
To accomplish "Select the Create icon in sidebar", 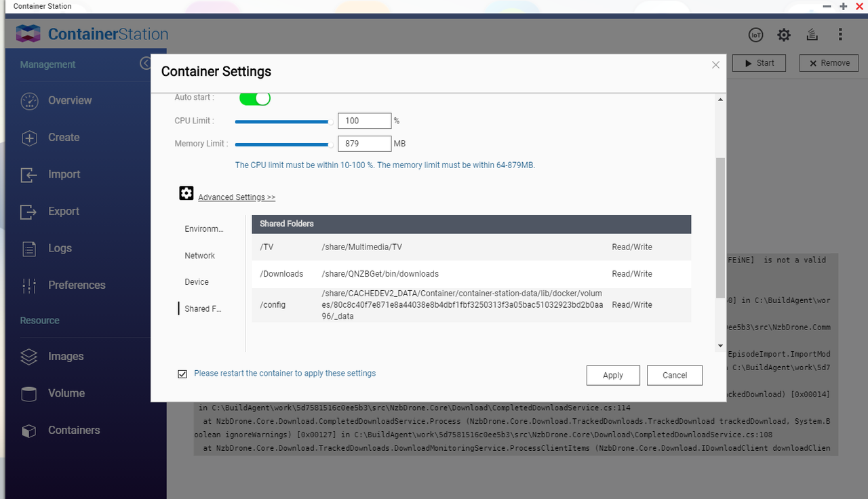I will (29, 137).
